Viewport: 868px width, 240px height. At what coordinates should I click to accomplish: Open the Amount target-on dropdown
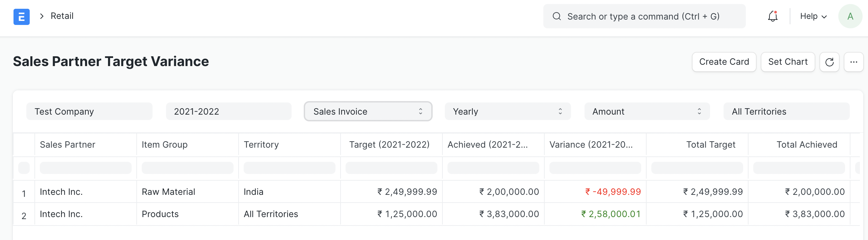pos(647,112)
